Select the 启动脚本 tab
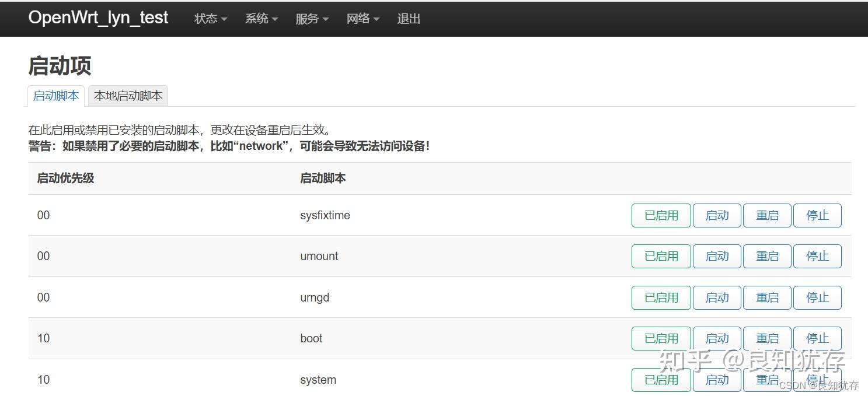This screenshot has width=868, height=396. click(x=55, y=96)
